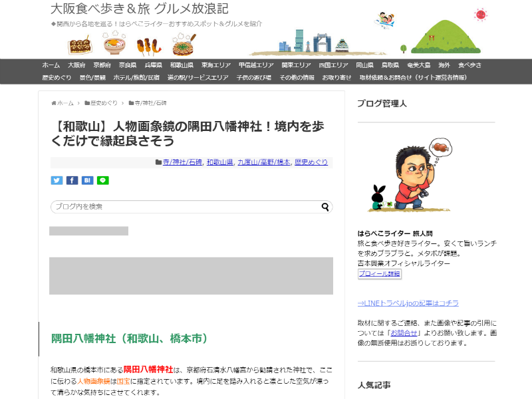Screen dimensions: 532x399
Task: Open 海外 menu item
Action: (x=444, y=65)
